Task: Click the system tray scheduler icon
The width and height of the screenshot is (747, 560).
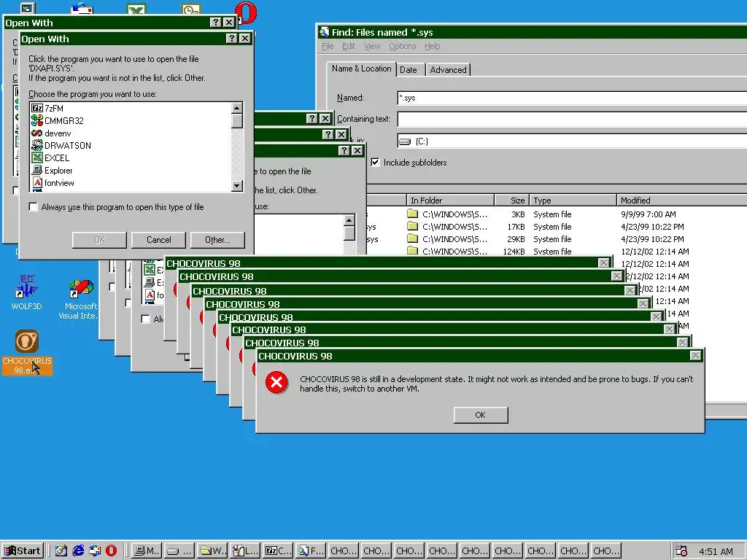Action: tap(682, 551)
